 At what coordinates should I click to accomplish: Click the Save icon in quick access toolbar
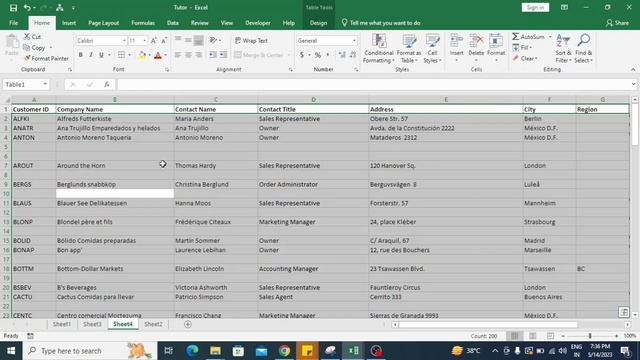pyautogui.click(x=13, y=8)
